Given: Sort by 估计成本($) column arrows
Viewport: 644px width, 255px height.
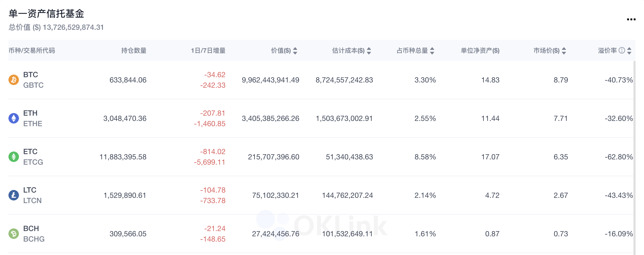Looking at the screenshot, I should [x=369, y=51].
